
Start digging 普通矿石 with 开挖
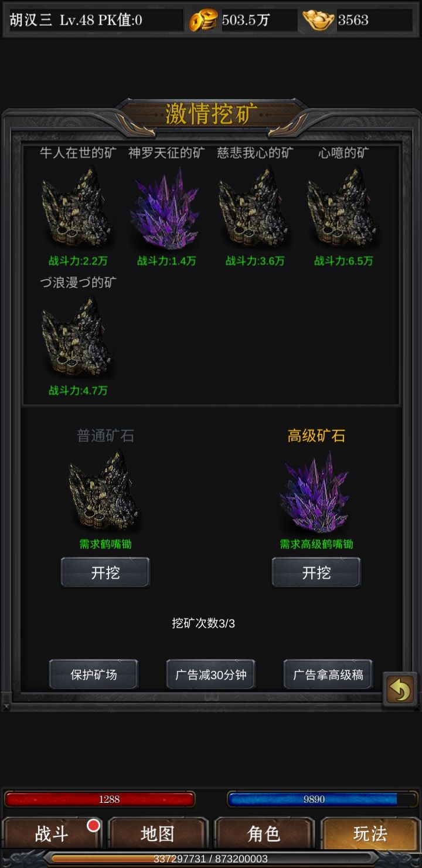point(105,572)
